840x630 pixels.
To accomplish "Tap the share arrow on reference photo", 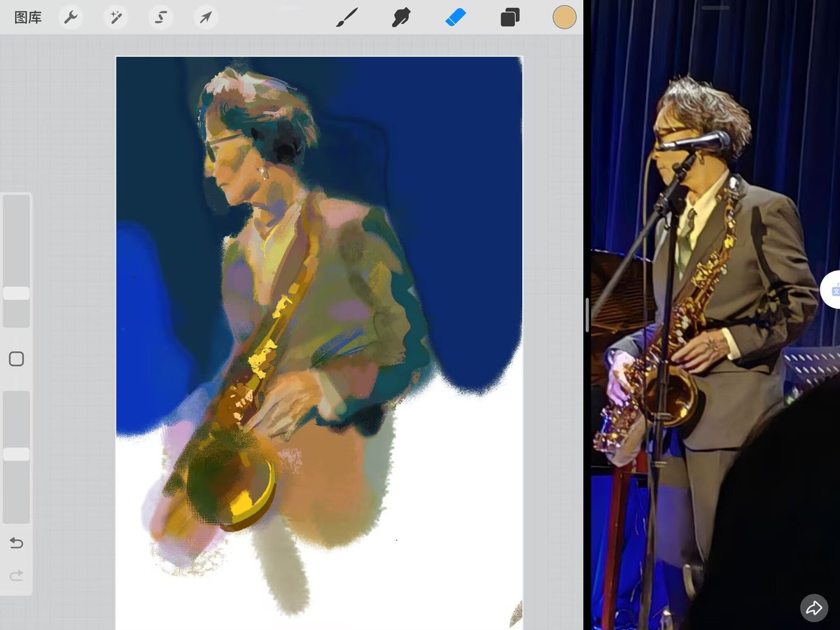I will (x=814, y=608).
